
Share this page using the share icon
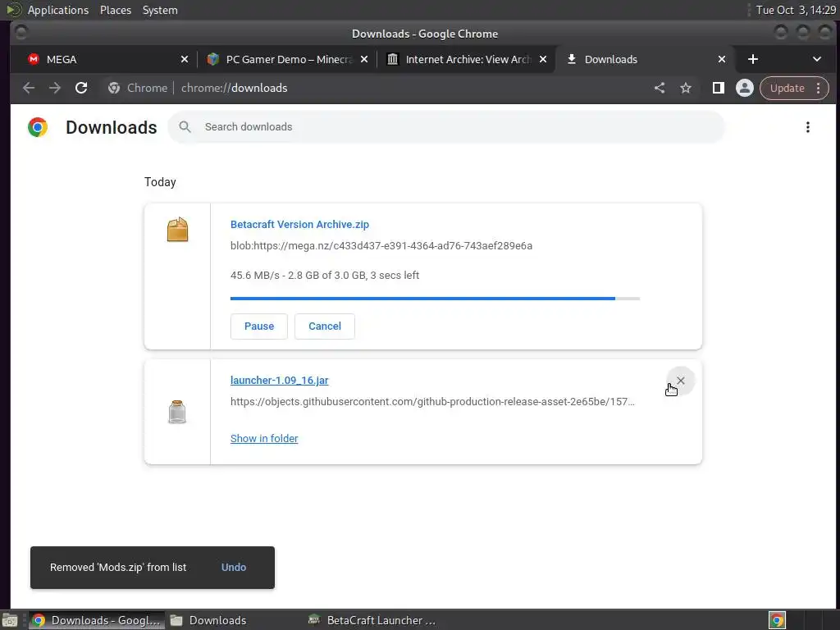(x=660, y=88)
